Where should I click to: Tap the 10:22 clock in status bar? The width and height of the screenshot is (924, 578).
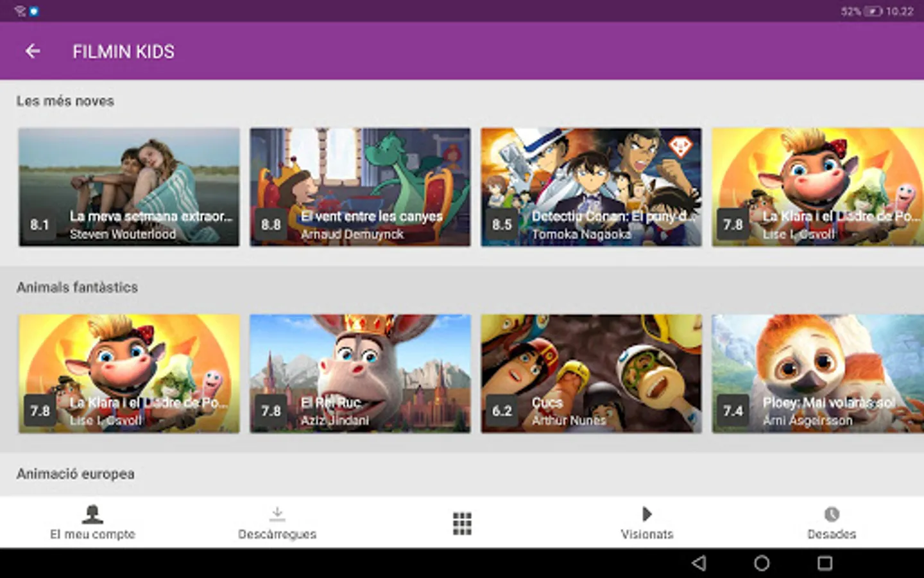pyautogui.click(x=900, y=11)
